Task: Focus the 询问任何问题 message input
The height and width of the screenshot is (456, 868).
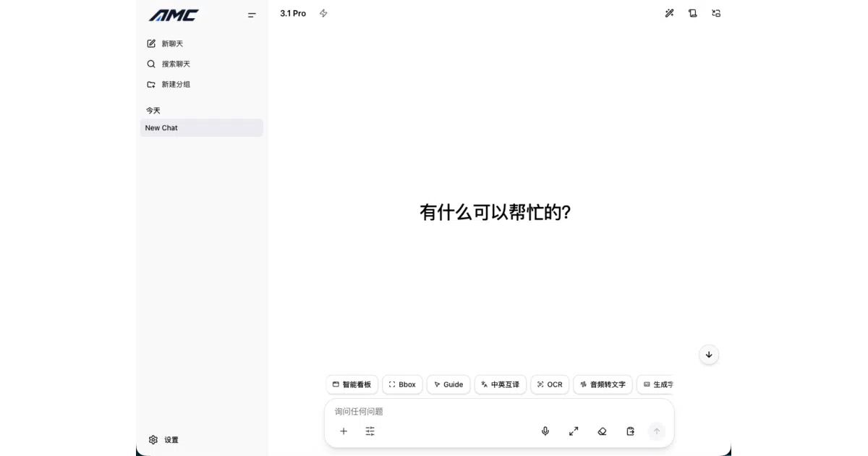Action: 499,411
